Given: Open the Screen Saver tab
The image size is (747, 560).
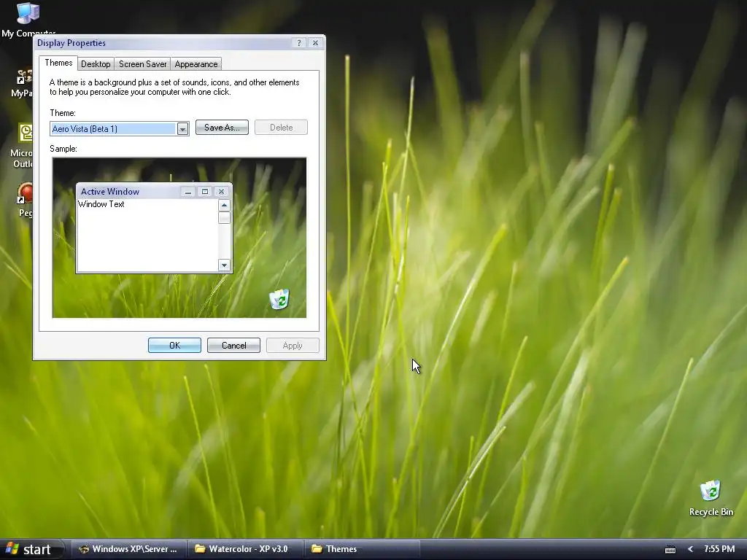Looking at the screenshot, I should pos(142,64).
